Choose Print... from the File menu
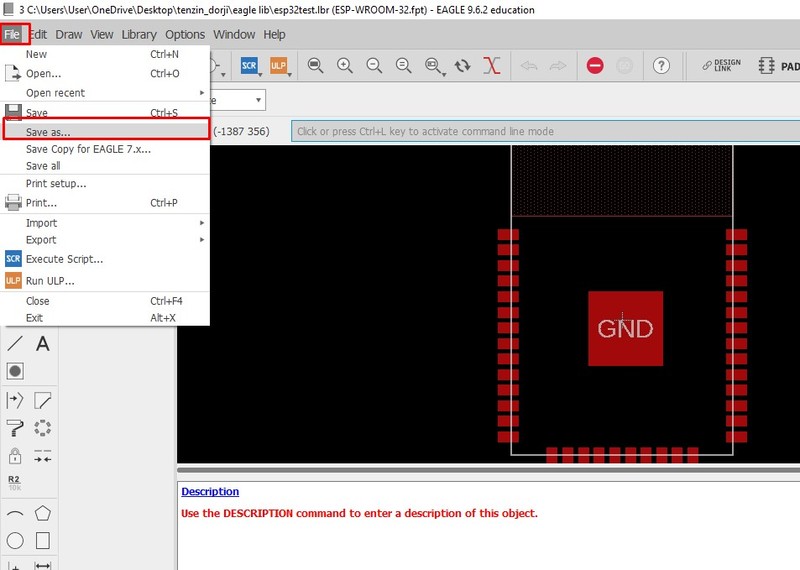This screenshot has width=800, height=570. [105, 203]
